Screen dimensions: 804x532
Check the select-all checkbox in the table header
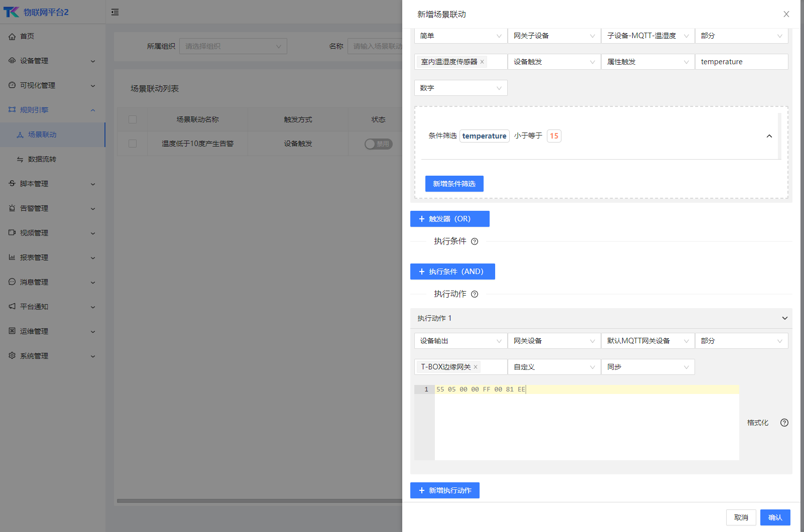point(132,119)
